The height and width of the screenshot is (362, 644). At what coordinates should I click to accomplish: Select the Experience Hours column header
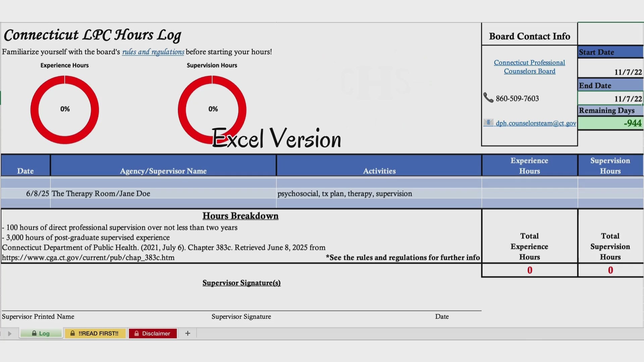[530, 165]
